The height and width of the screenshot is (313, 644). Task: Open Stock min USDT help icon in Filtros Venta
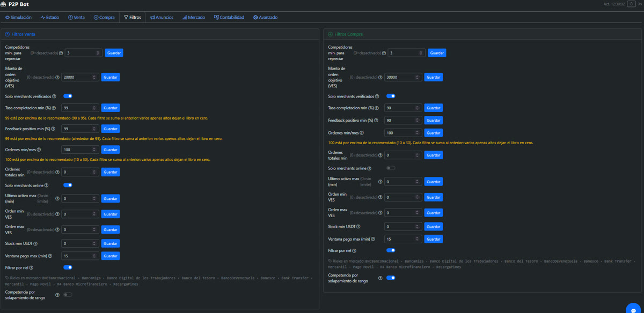[35, 244]
